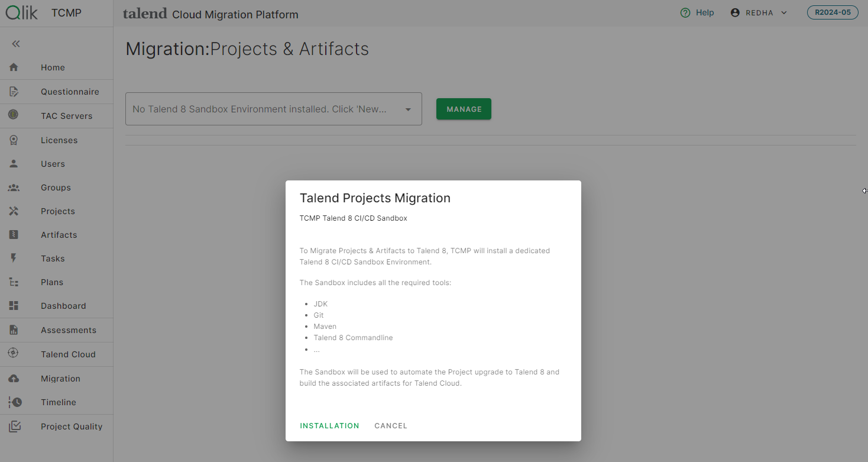Click the REDHA username

[x=759, y=13]
